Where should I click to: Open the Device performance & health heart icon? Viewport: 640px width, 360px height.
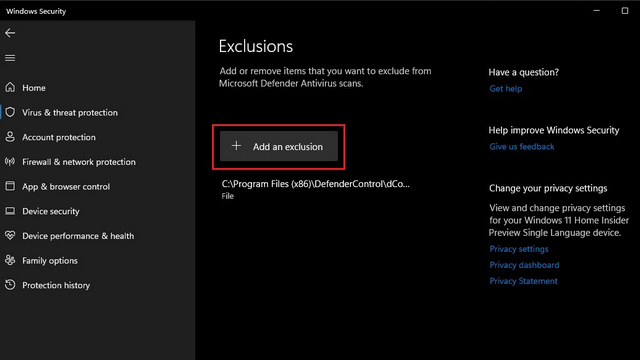(10, 236)
